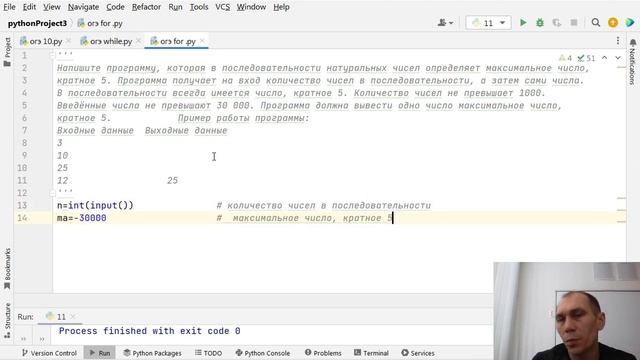Click line number 14 in the gutter
The height and width of the screenshot is (360, 640).
[22, 218]
